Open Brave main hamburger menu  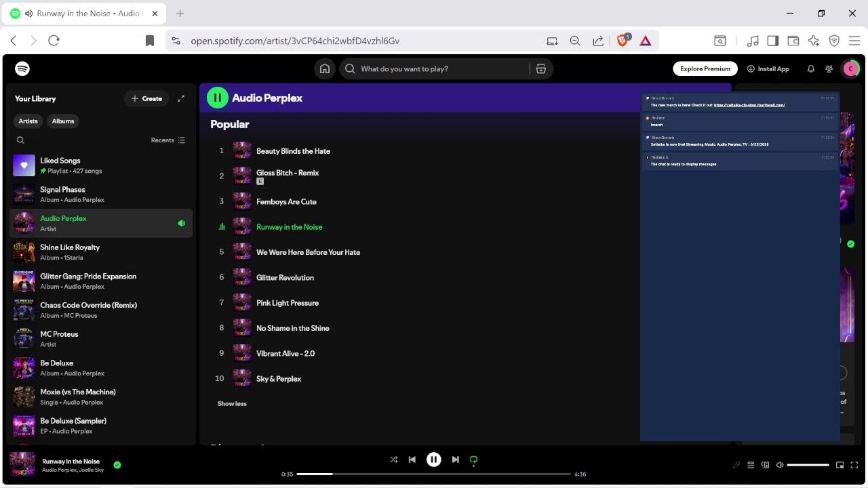click(854, 41)
